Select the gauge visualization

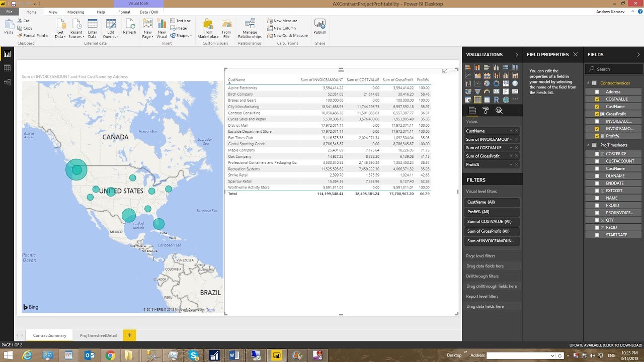click(487, 92)
